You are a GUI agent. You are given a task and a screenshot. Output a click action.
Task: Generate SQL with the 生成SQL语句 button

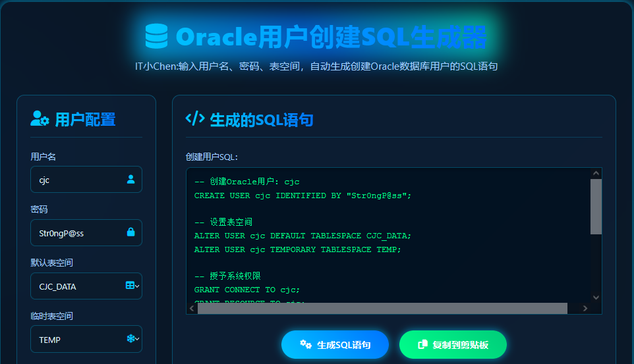point(335,345)
